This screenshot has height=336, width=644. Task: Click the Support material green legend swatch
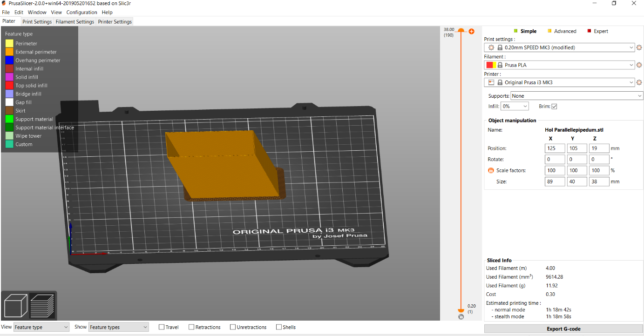point(9,119)
